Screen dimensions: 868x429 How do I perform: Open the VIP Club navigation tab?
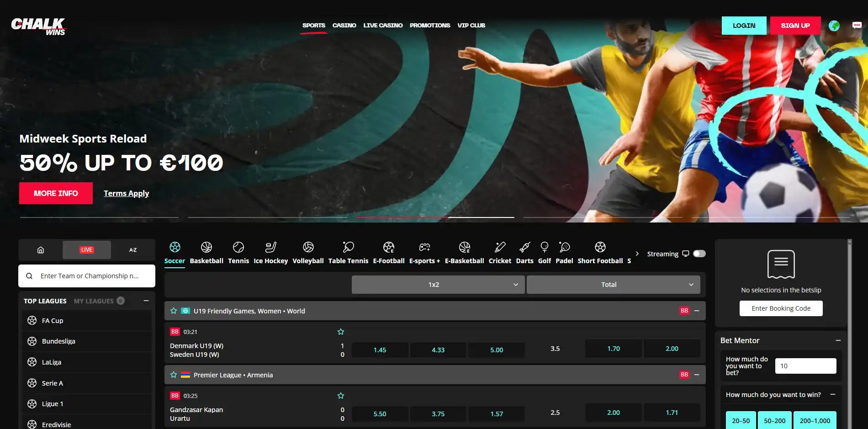pos(471,26)
